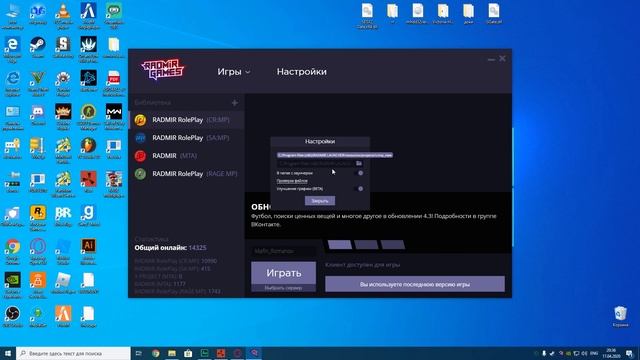Screen dimensions: 640x360
Task: Open the Opera GX desktop shortcut
Action: coord(38,251)
